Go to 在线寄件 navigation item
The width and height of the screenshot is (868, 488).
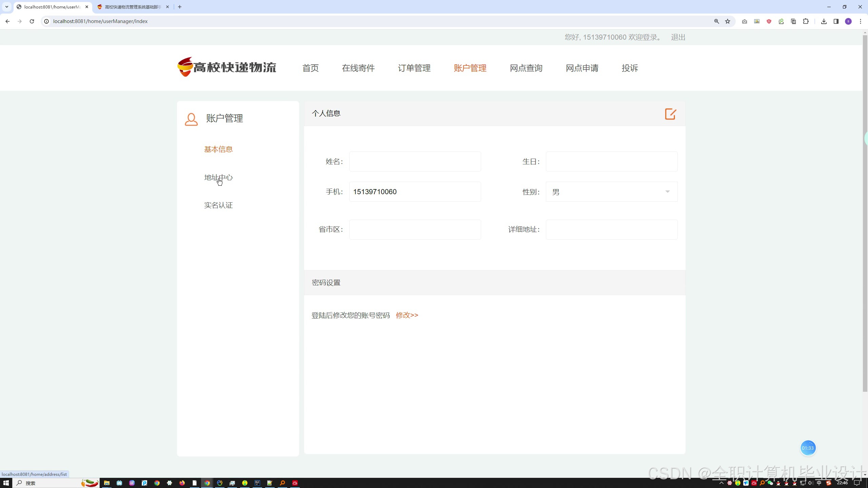[358, 68]
